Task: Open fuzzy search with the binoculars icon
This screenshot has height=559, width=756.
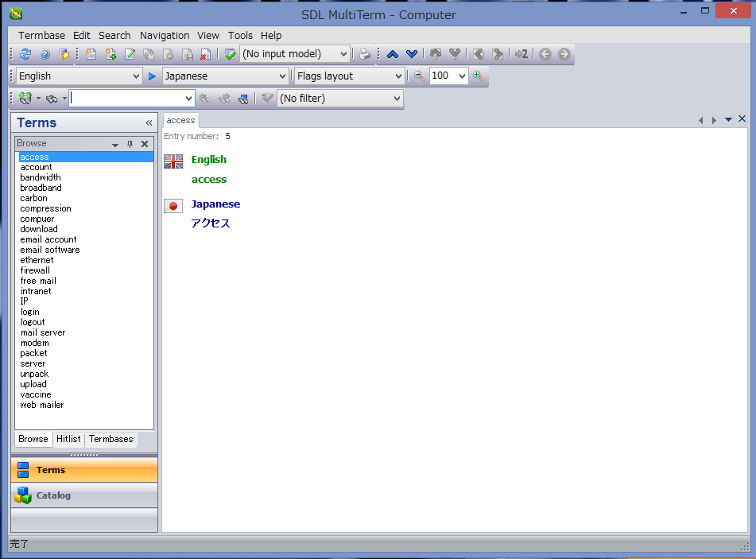Action: 51,97
